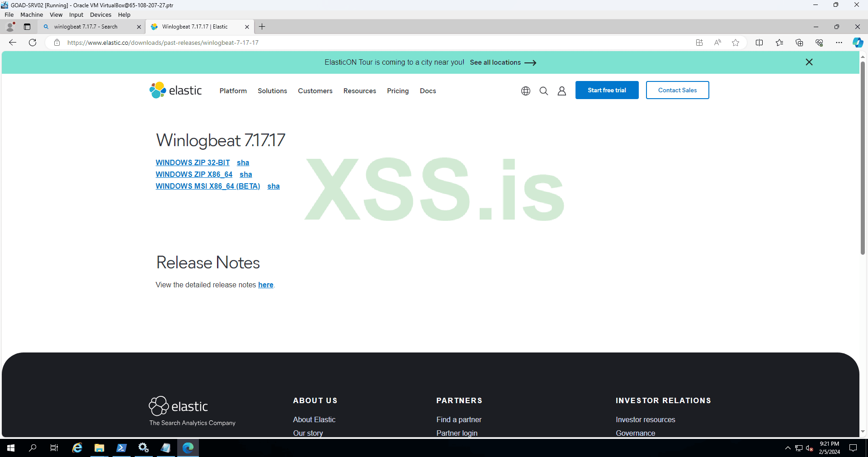Open the VirtualBox Machine menu
This screenshot has height=457, width=868.
point(32,14)
